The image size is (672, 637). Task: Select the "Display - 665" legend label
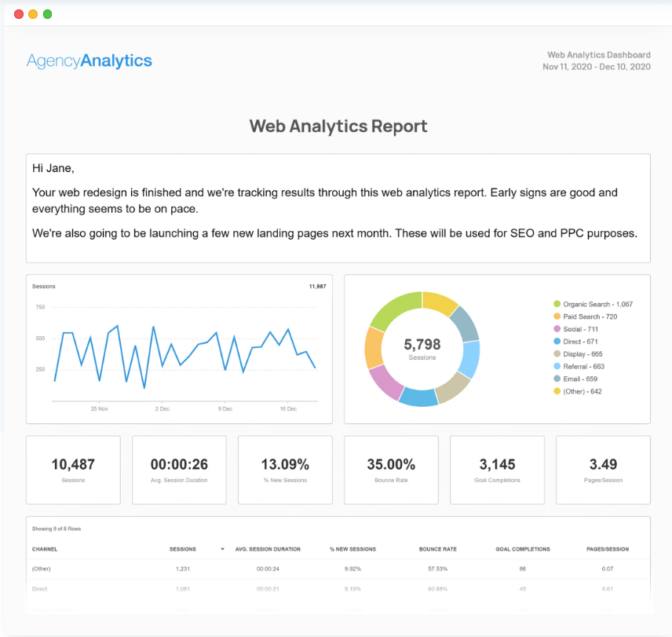583,354
